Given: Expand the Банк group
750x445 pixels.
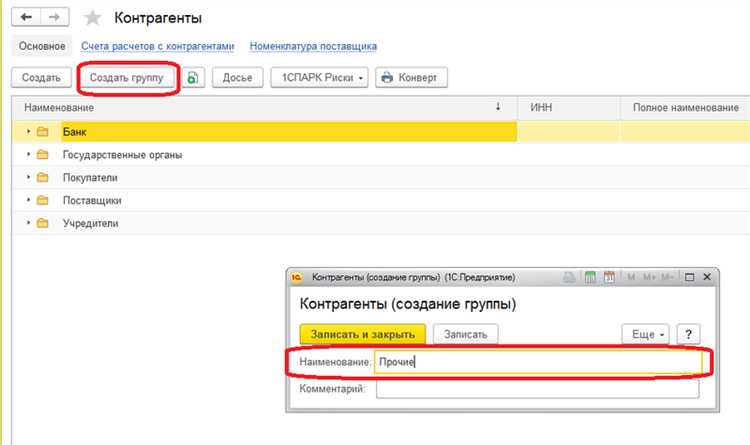Looking at the screenshot, I should point(28,132).
